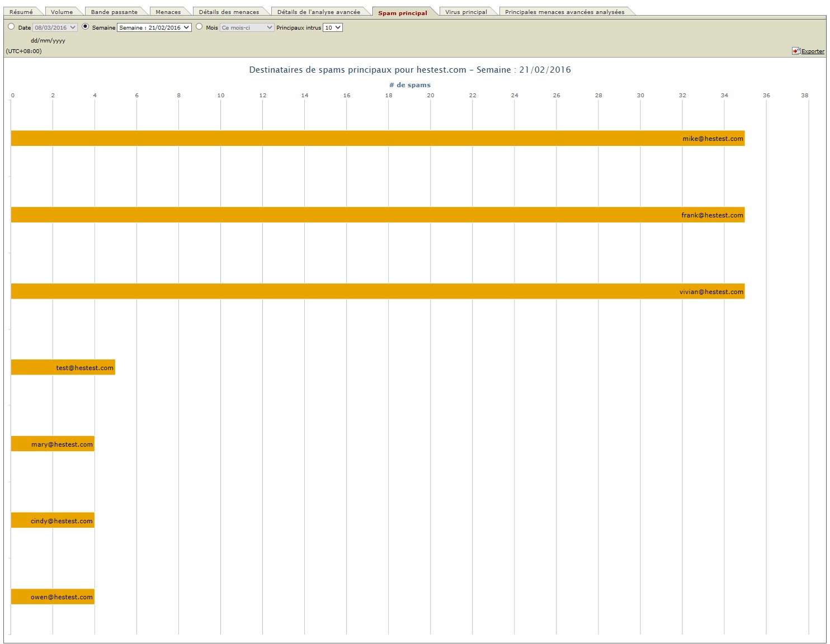Select the Mois radio button
Image resolution: width=830 pixels, height=644 pixels.
pos(199,26)
